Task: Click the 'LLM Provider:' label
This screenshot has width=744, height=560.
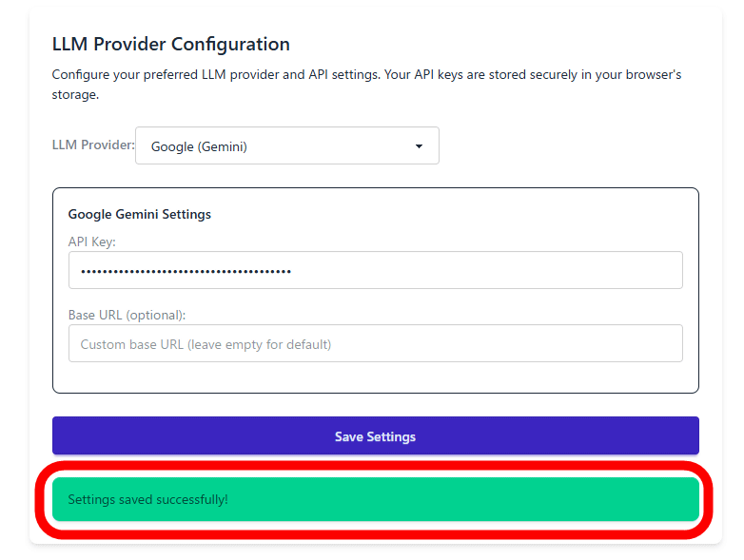Action: (93, 146)
